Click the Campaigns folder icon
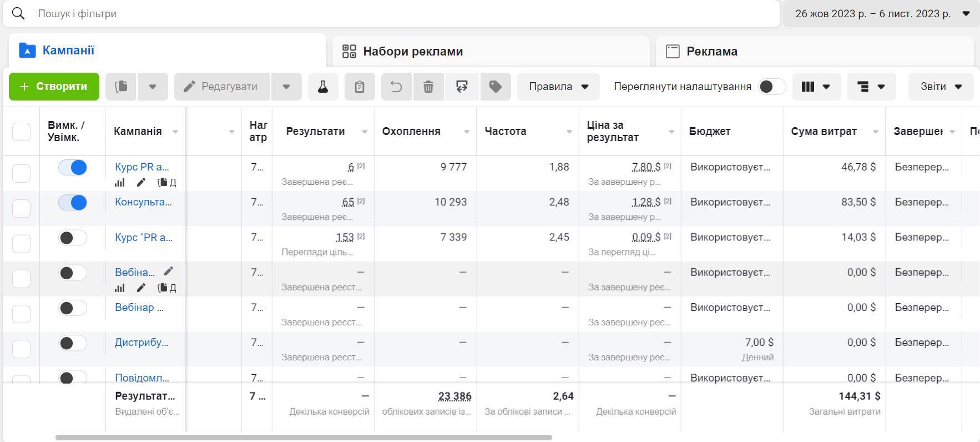980x442 pixels. coord(27,51)
